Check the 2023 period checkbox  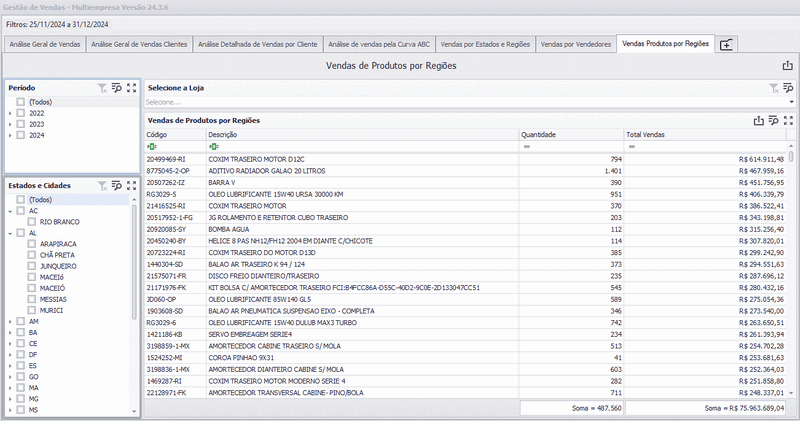(20, 124)
